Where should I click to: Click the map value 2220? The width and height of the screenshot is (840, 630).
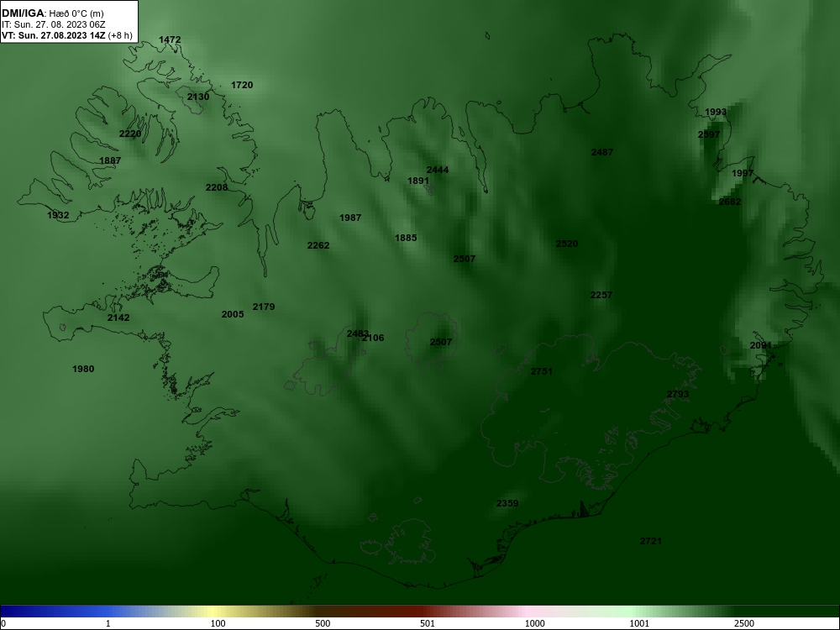point(130,134)
